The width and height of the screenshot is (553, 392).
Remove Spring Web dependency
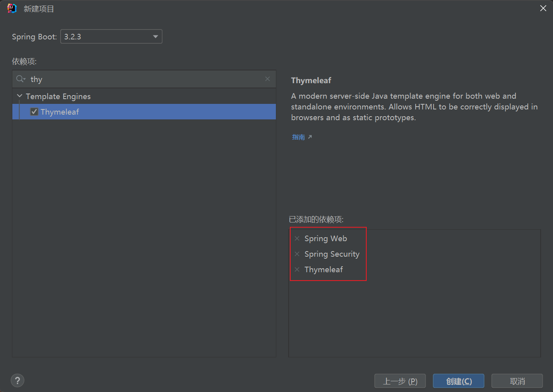click(297, 238)
